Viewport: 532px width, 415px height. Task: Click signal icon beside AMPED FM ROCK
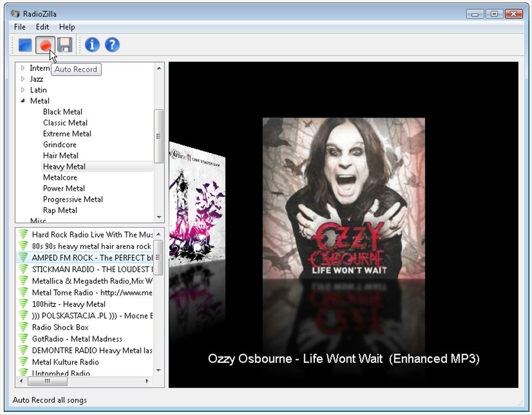[x=23, y=258]
